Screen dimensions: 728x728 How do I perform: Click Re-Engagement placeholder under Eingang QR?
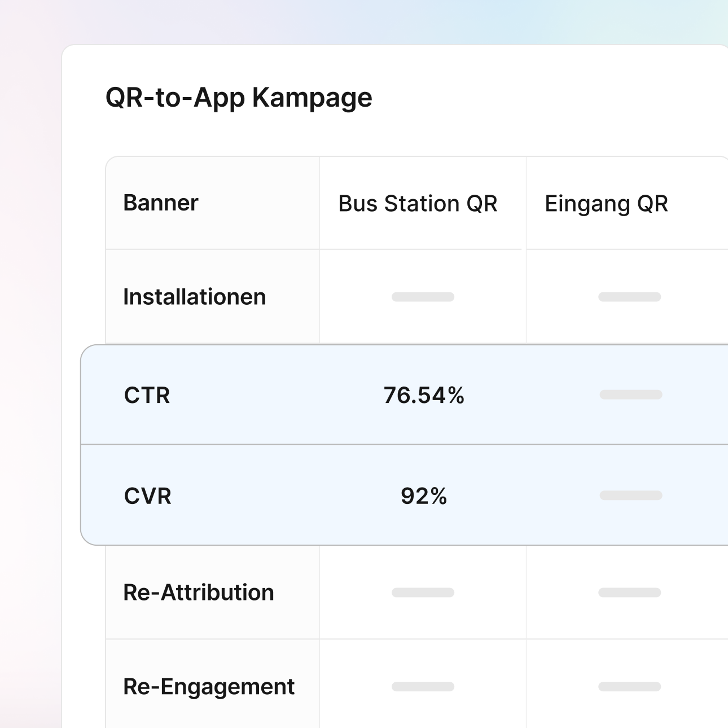629,687
